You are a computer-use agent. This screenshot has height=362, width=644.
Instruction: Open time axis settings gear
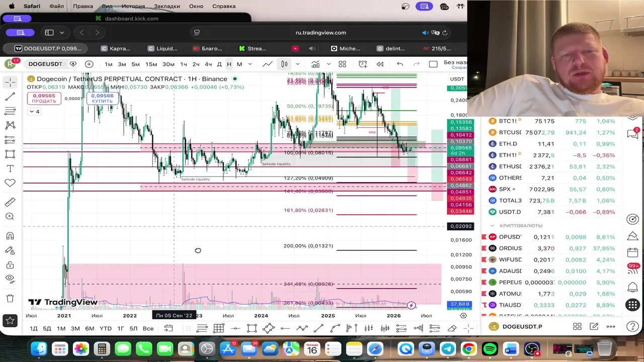point(463,316)
